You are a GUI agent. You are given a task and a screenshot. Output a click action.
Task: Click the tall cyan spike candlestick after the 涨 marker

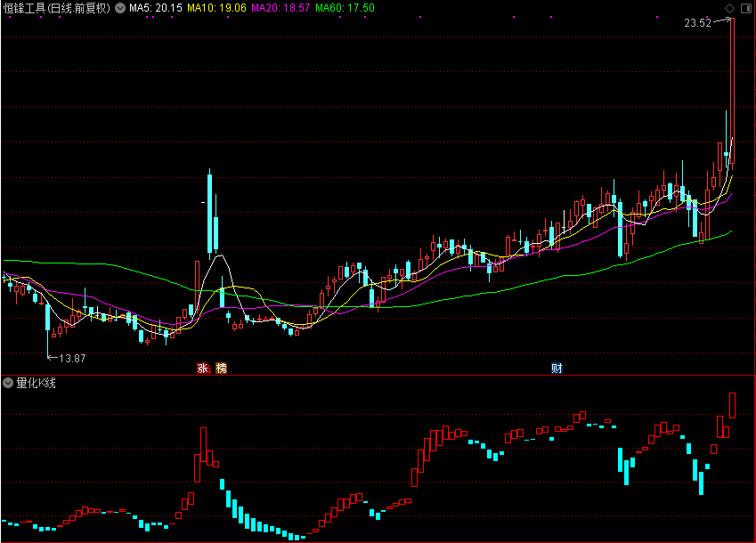[210, 214]
